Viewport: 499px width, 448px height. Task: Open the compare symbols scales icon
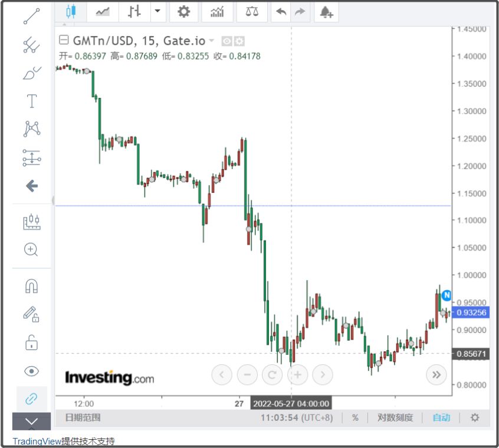252,12
